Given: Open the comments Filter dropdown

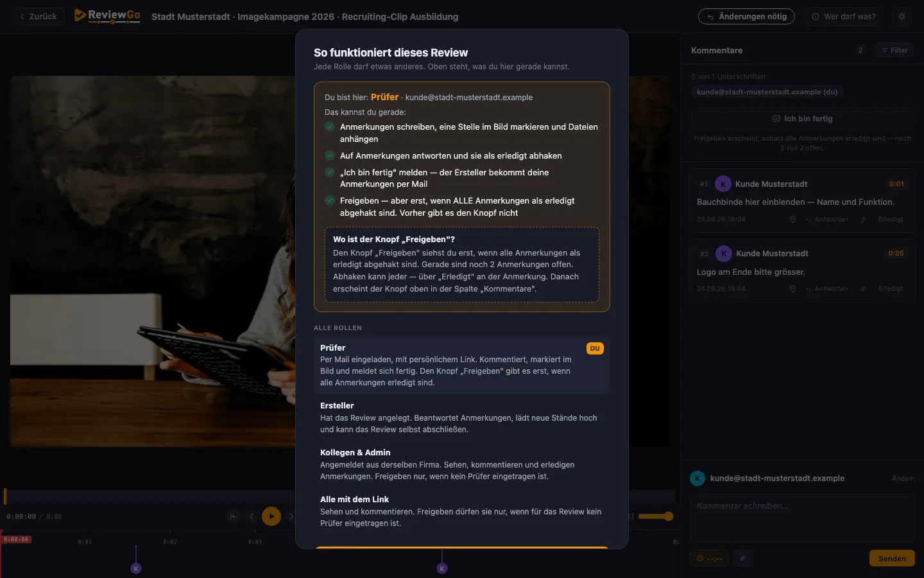Looking at the screenshot, I should 894,50.
